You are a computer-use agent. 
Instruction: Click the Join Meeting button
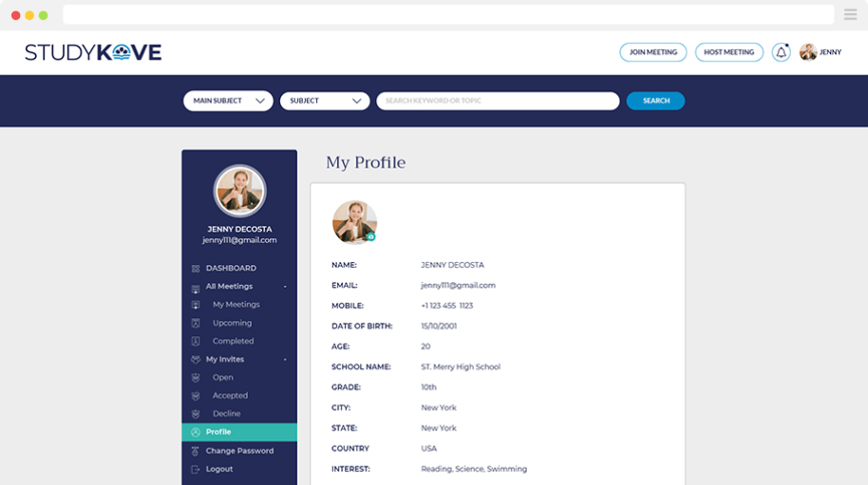pyautogui.click(x=653, y=52)
